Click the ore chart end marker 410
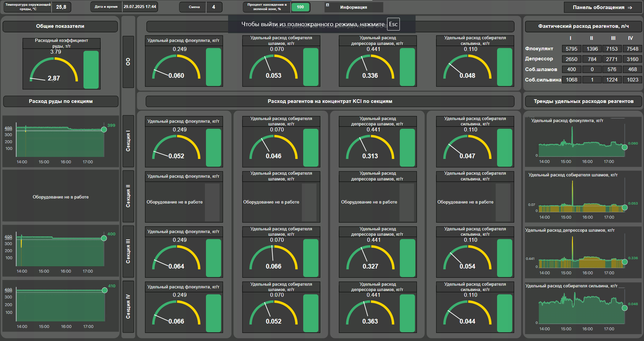 tap(105, 290)
